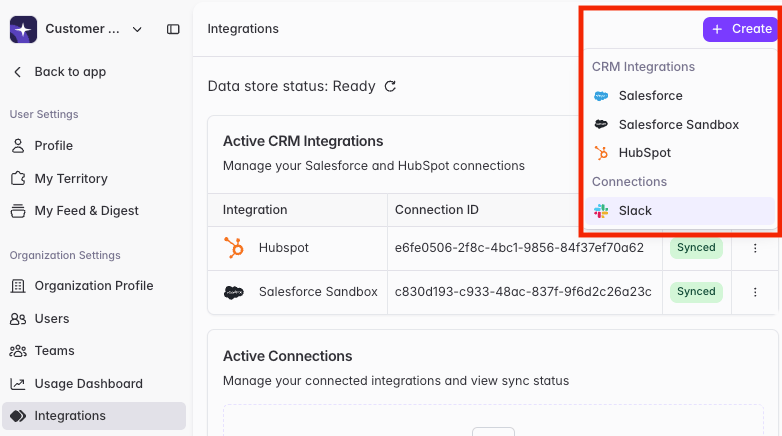Click the My Feed & Digest icon
This screenshot has width=782, height=436.
(x=18, y=211)
